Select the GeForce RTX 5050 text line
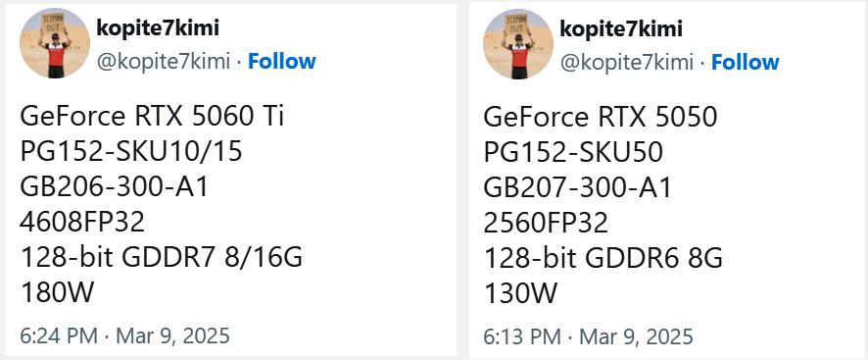The image size is (868, 360). [x=601, y=117]
